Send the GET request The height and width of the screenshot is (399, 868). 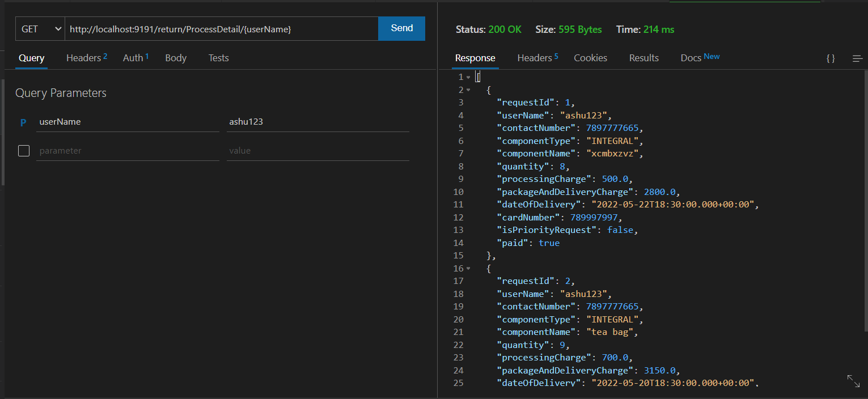(x=402, y=28)
